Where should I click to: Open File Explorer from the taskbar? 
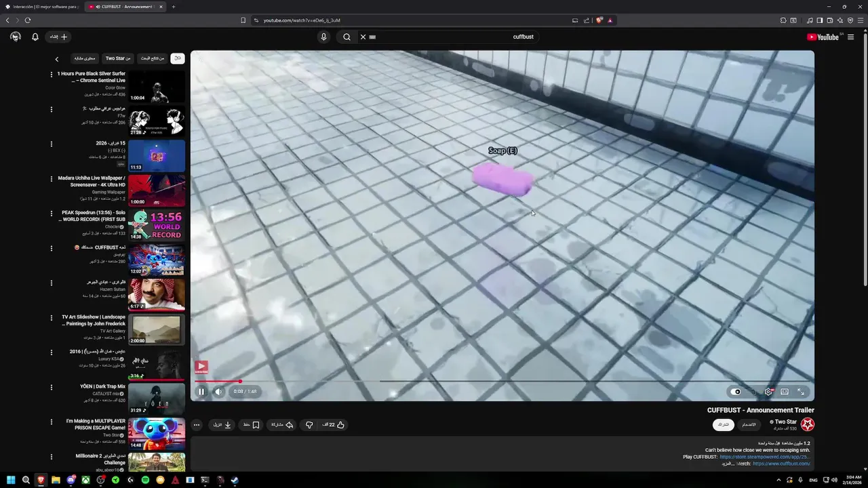[56, 480]
